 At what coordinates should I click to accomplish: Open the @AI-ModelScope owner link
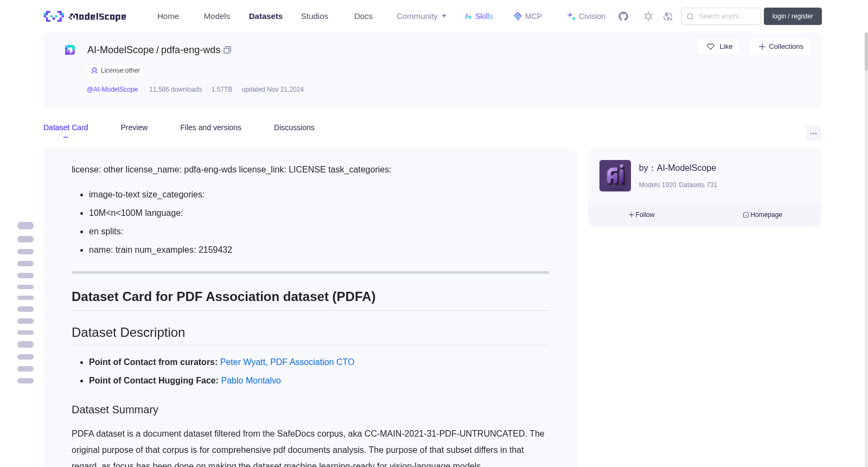(x=112, y=89)
